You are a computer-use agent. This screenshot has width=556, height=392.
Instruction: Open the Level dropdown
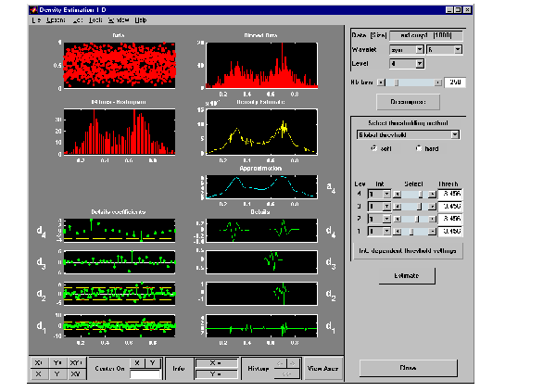click(405, 63)
